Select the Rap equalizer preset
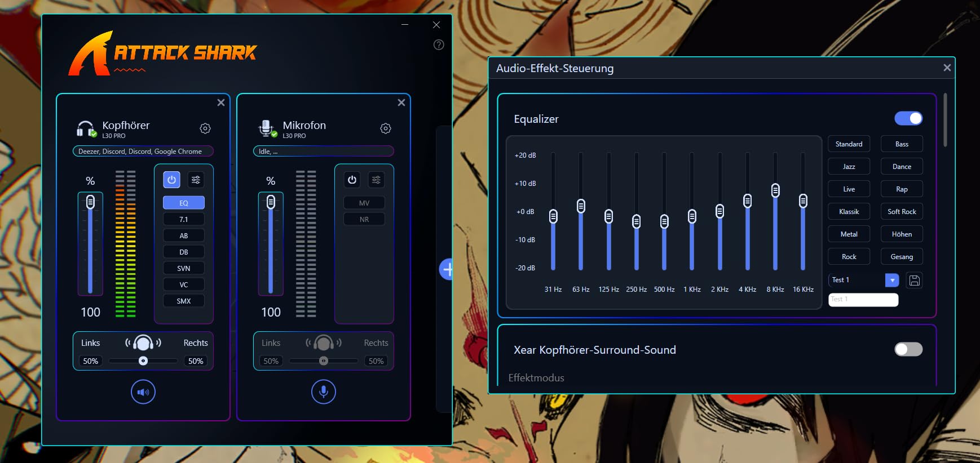Viewport: 980px width, 463px height. point(902,189)
